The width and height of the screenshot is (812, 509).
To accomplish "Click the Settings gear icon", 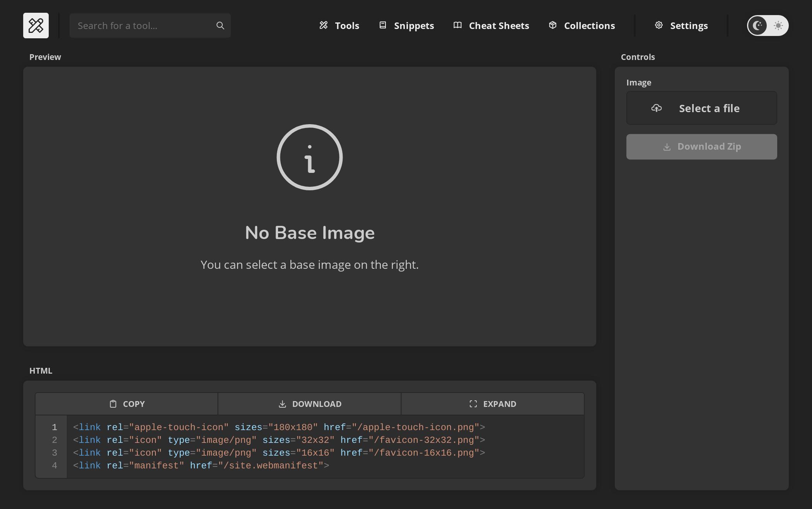I will pos(659,25).
